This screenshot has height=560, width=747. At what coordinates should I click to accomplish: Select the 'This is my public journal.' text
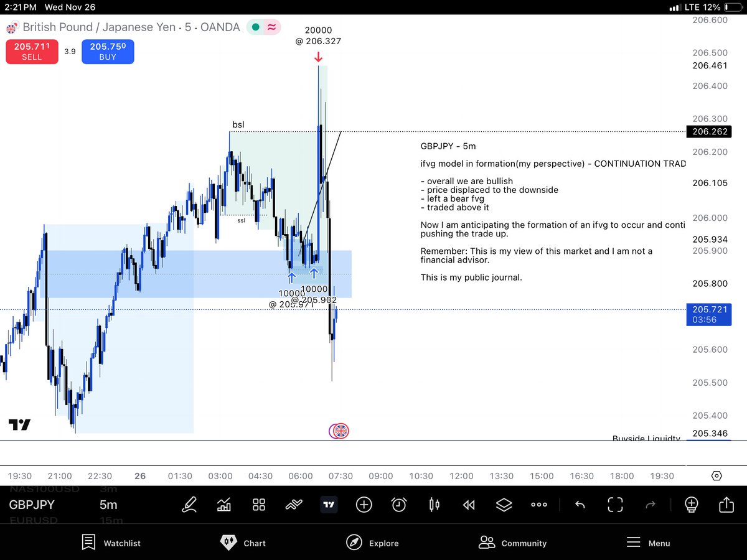(x=471, y=278)
